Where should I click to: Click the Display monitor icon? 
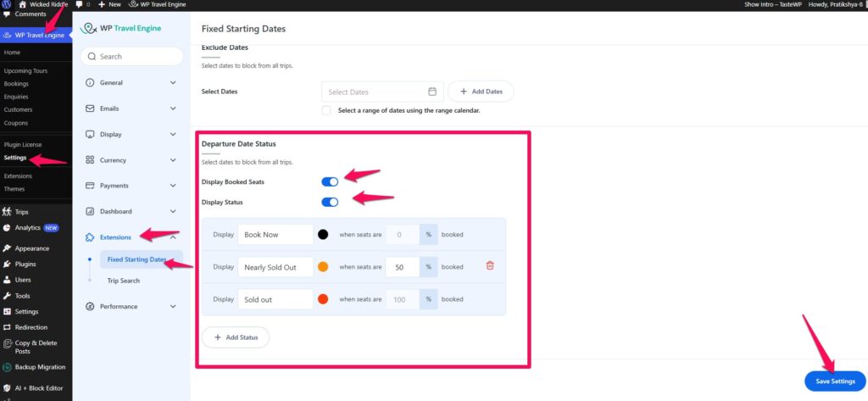click(90, 134)
